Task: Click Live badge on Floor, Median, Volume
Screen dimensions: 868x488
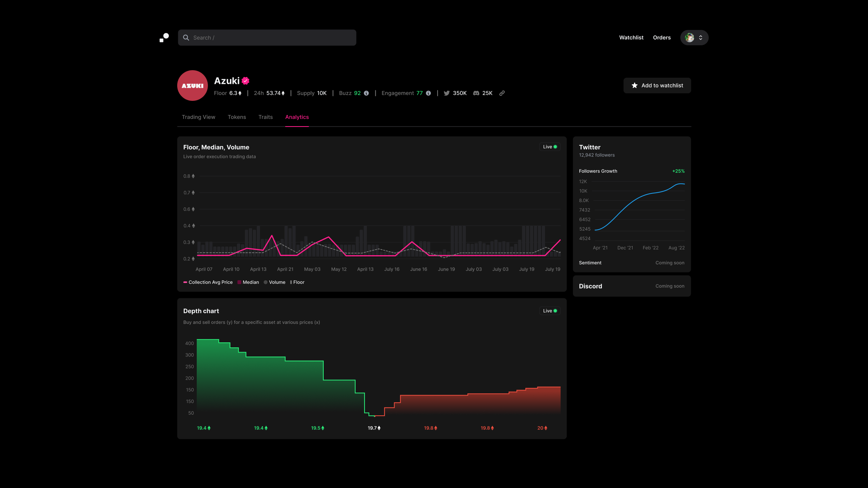Action: 550,147
